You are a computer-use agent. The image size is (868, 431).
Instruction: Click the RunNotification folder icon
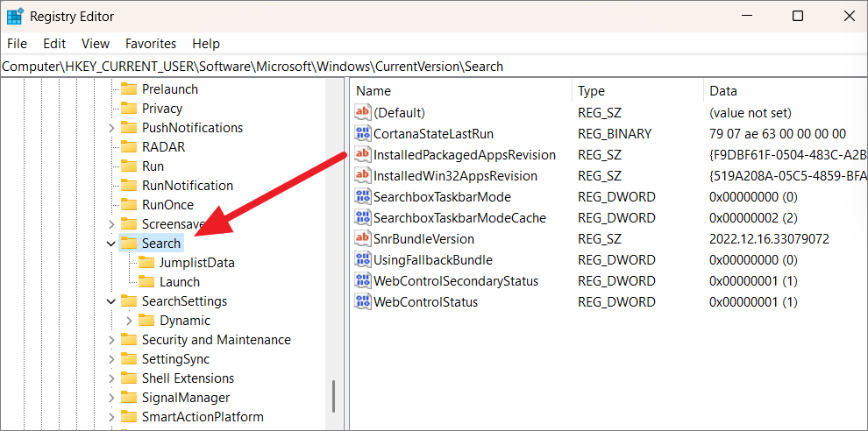[x=128, y=186]
